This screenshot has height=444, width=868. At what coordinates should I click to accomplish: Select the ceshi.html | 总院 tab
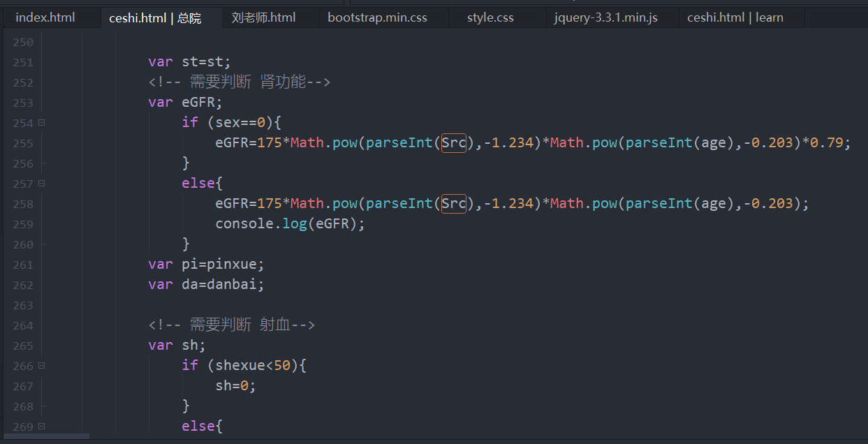[155, 18]
